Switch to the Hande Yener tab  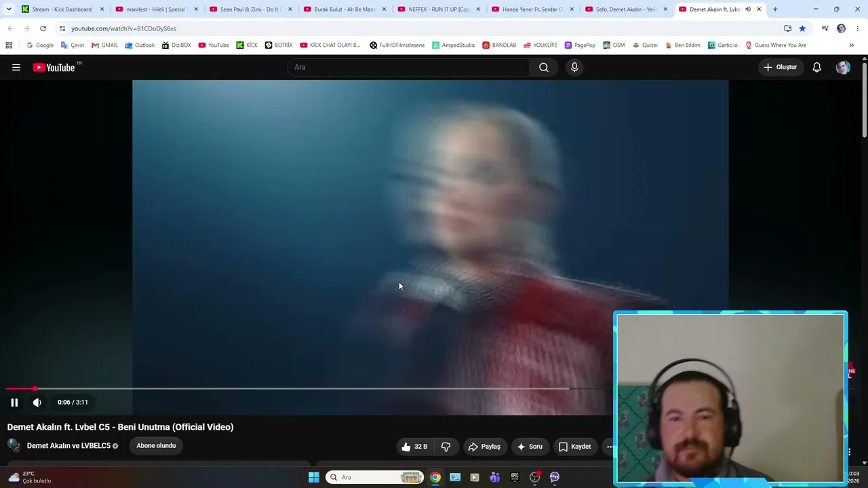[x=532, y=9]
